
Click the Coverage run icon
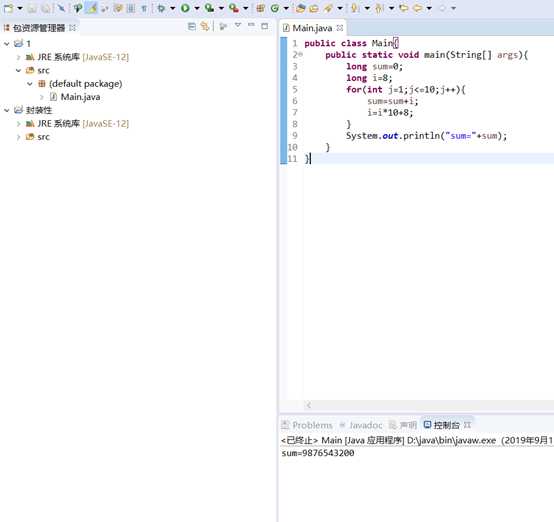click(x=210, y=8)
